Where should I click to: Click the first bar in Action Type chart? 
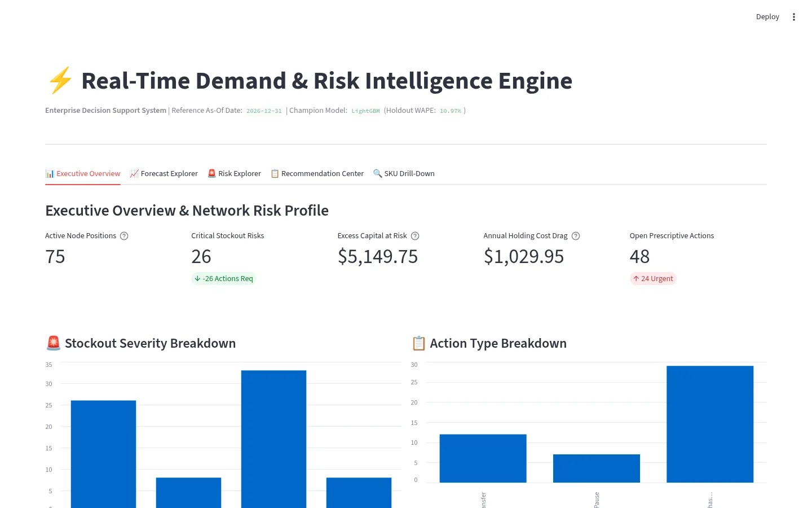[483, 458]
